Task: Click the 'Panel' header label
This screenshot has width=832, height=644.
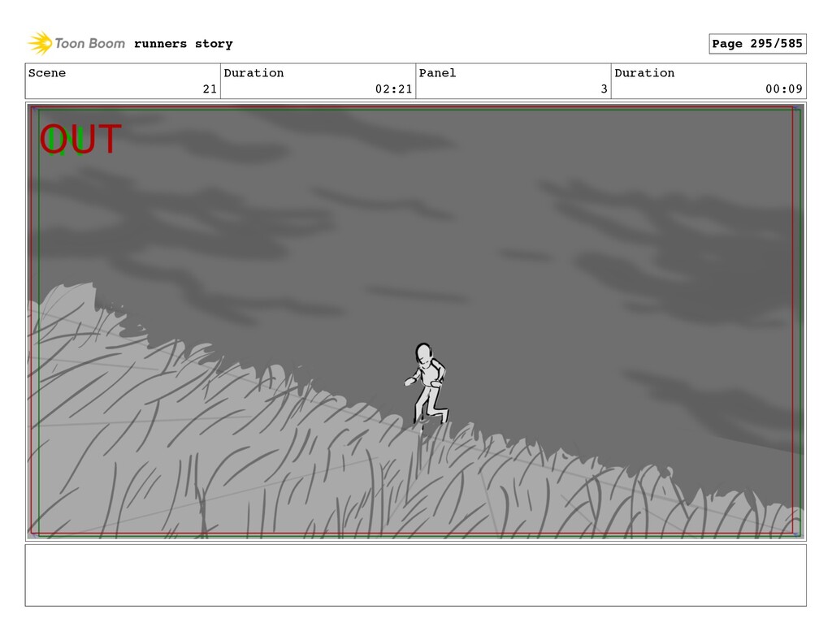Action: (437, 72)
